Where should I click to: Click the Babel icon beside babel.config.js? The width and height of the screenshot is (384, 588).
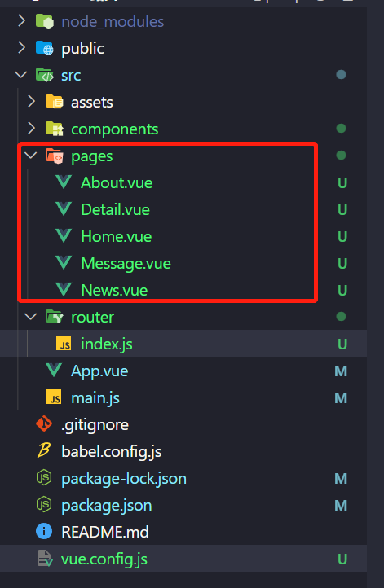coord(44,450)
